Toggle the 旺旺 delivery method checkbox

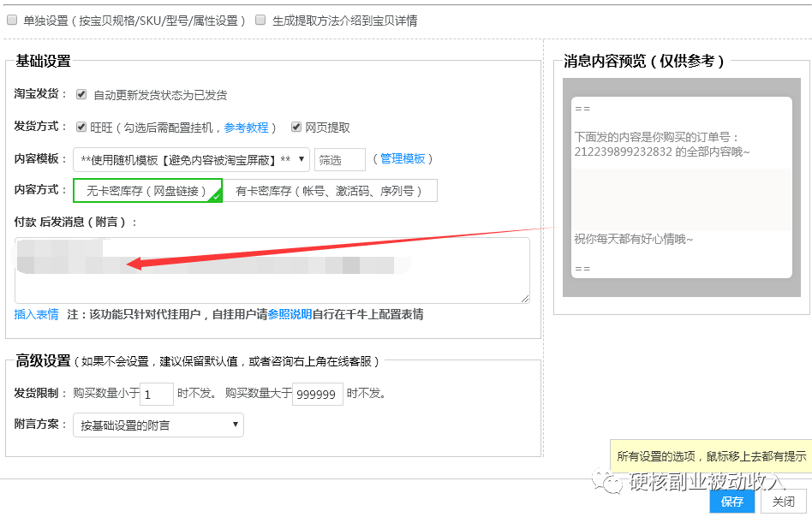pyautogui.click(x=81, y=127)
